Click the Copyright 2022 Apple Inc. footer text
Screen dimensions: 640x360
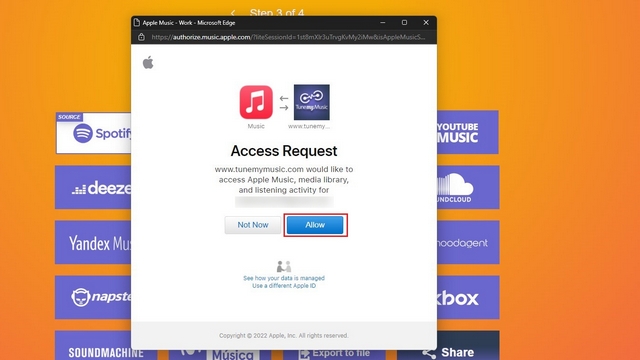(x=284, y=336)
